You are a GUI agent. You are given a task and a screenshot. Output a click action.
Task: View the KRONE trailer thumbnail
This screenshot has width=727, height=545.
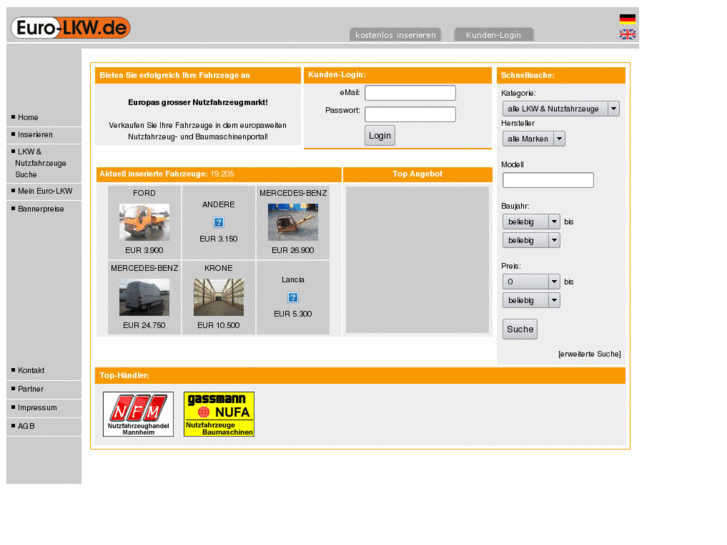[218, 297]
